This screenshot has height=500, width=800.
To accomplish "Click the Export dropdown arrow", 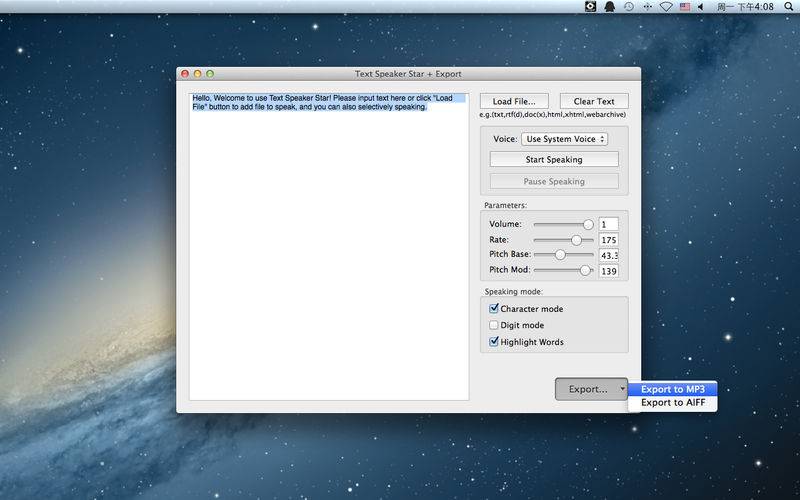I will coord(622,389).
